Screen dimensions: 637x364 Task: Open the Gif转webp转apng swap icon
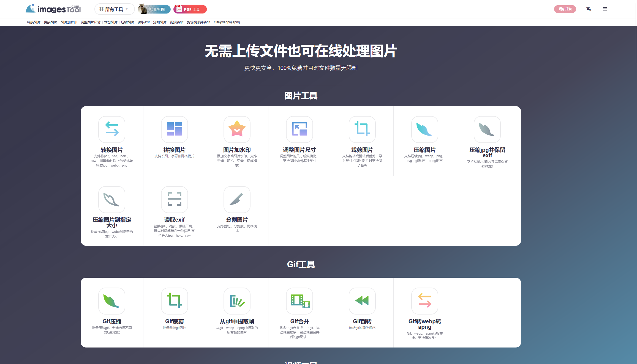pyautogui.click(x=424, y=301)
